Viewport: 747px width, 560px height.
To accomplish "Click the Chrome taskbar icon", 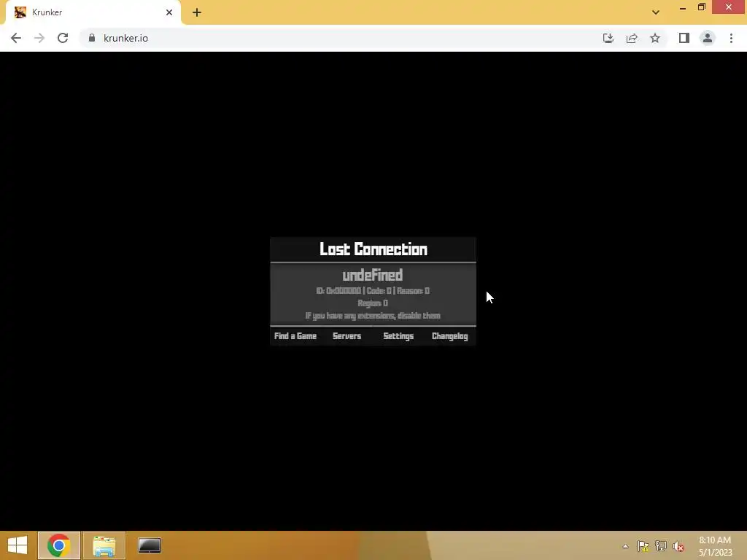I will 58,545.
